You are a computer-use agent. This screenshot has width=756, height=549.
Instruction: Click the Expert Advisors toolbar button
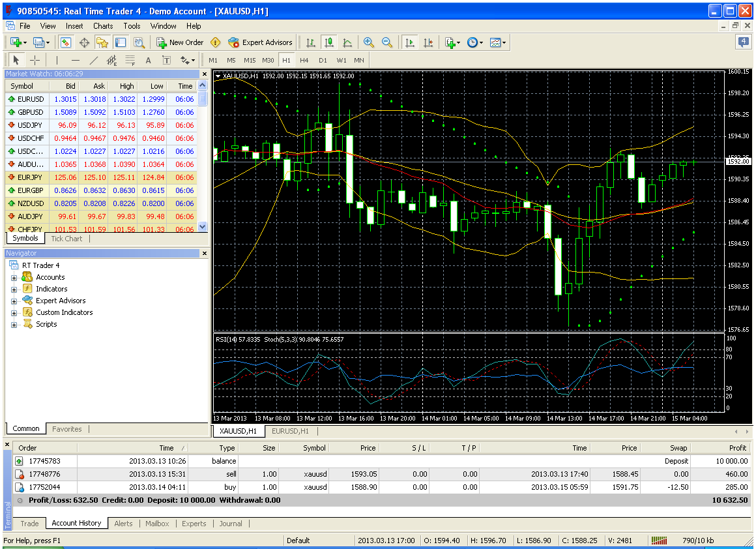(x=260, y=42)
